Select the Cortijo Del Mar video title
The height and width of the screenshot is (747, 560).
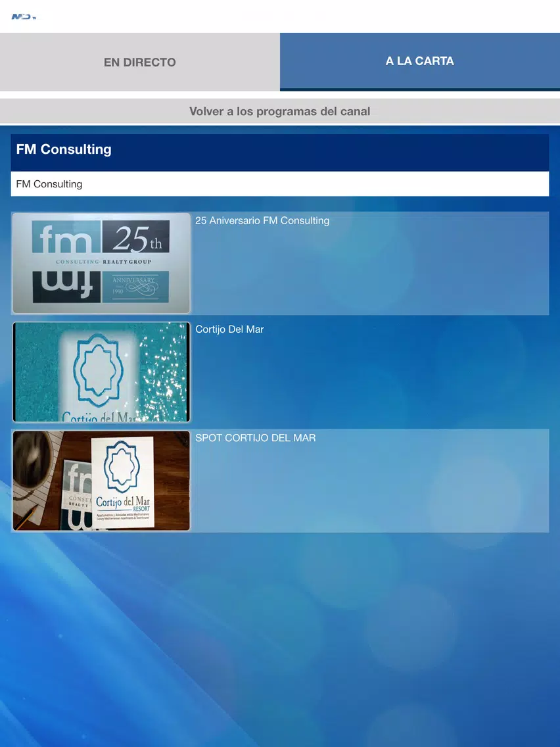tap(229, 329)
